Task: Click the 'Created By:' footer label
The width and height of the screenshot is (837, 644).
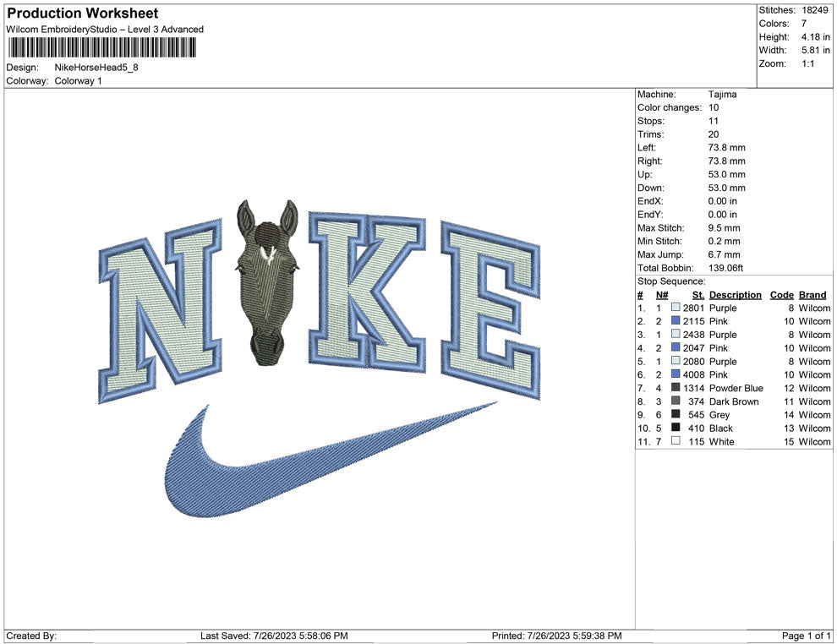Action: click(31, 636)
